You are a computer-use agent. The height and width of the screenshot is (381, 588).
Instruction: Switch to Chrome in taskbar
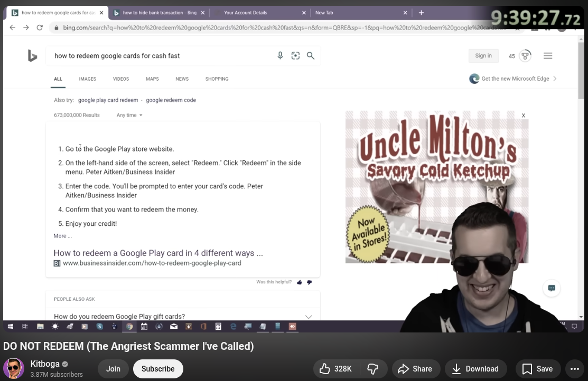click(x=129, y=327)
